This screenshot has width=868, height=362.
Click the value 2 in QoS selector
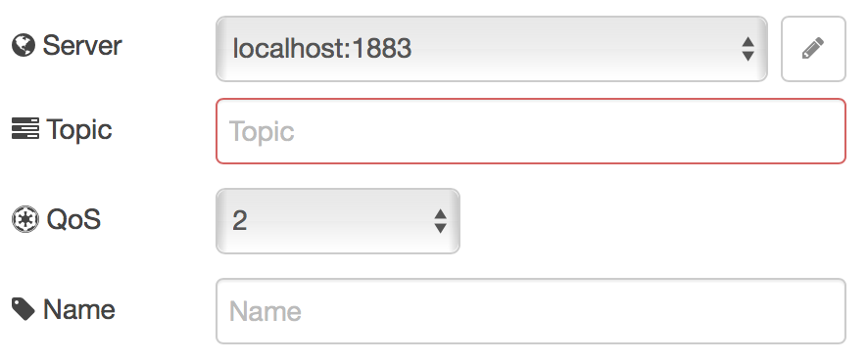[240, 221]
